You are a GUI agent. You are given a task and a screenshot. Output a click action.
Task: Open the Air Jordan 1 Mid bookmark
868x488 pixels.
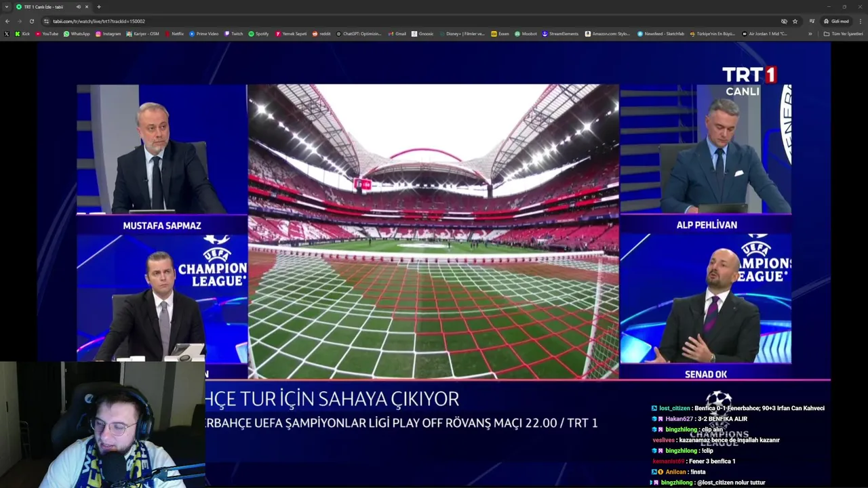click(764, 34)
